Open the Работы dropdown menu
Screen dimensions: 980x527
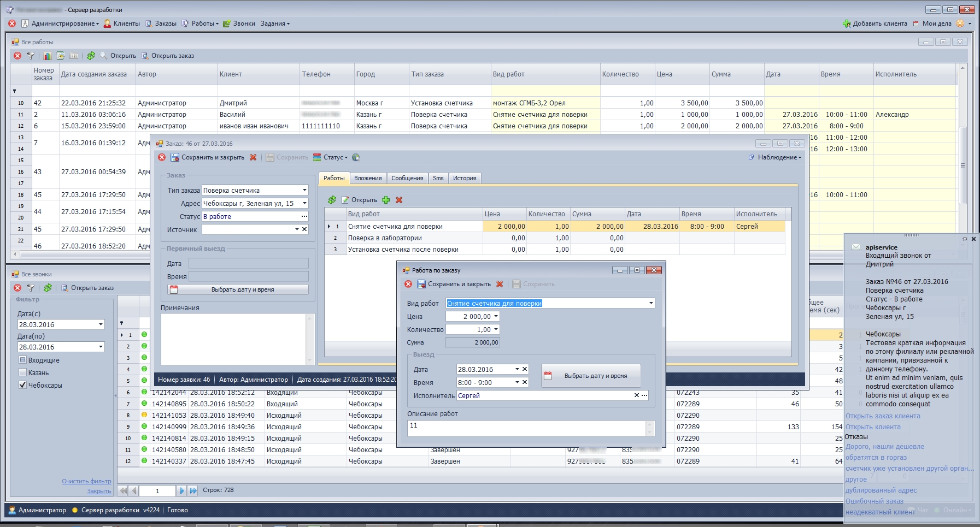200,23
